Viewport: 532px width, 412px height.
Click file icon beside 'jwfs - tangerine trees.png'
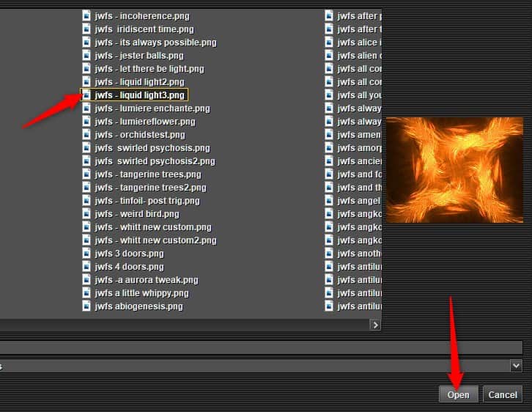pyautogui.click(x=86, y=174)
